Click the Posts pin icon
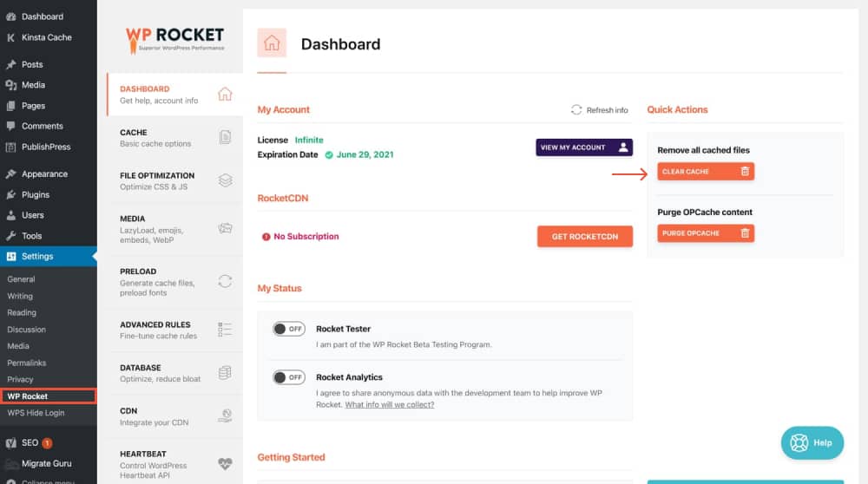The width and height of the screenshot is (868, 484). coord(11,64)
